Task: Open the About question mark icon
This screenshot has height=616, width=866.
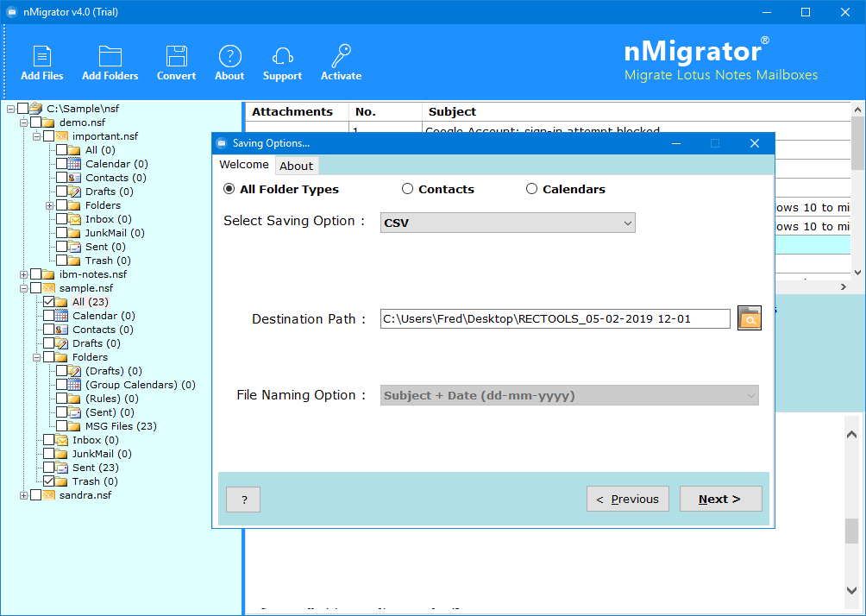Action: pyautogui.click(x=229, y=56)
